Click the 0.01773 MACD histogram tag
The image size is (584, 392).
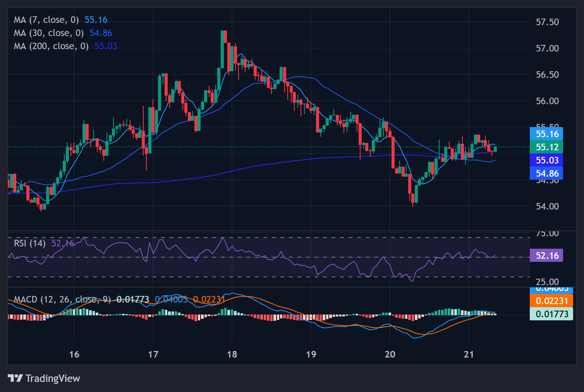[x=551, y=314]
